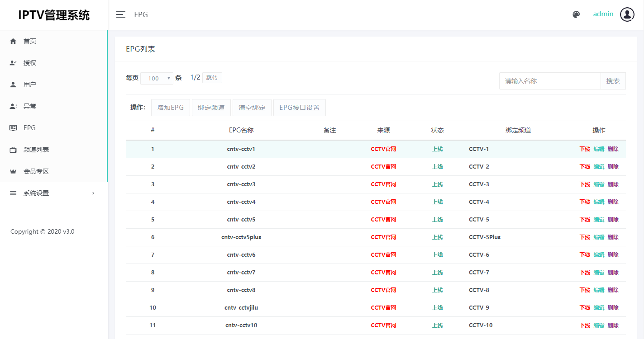The width and height of the screenshot is (644, 339).
Task: Expand the 系统设置 submenu chevron
Action: click(x=93, y=193)
